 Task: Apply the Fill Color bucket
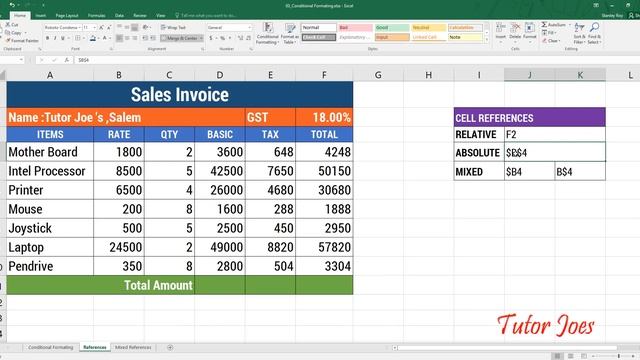(x=93, y=38)
